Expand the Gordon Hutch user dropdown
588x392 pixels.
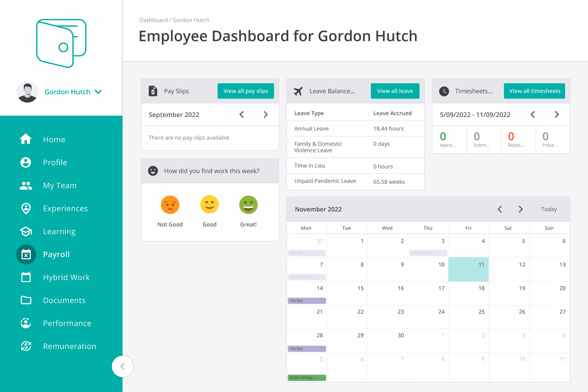pyautogui.click(x=98, y=92)
